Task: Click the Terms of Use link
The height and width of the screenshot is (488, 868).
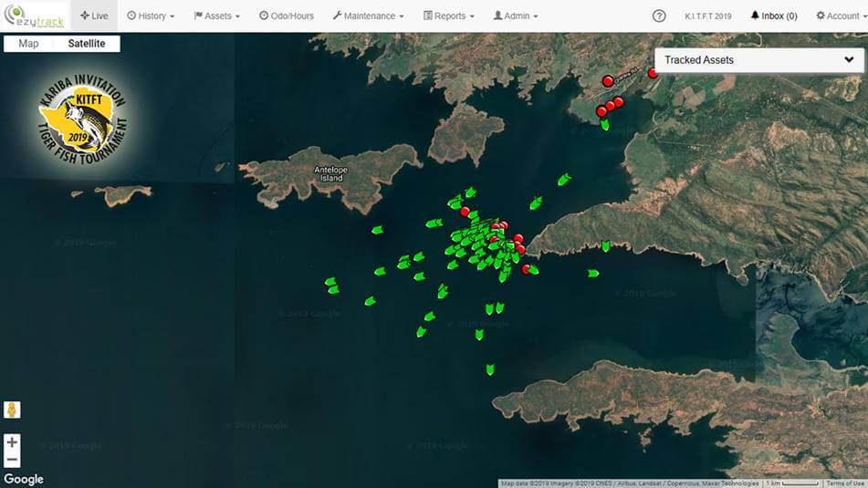Action: click(845, 483)
